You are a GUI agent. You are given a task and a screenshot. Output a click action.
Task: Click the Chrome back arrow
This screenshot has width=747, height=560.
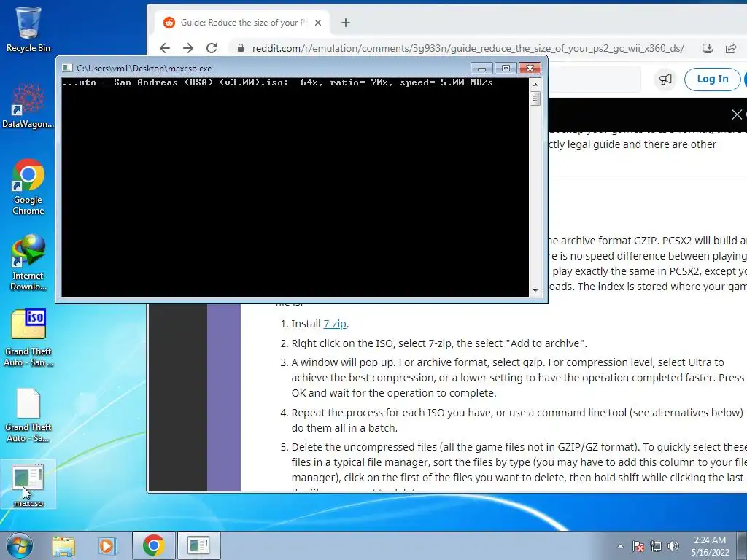164,48
